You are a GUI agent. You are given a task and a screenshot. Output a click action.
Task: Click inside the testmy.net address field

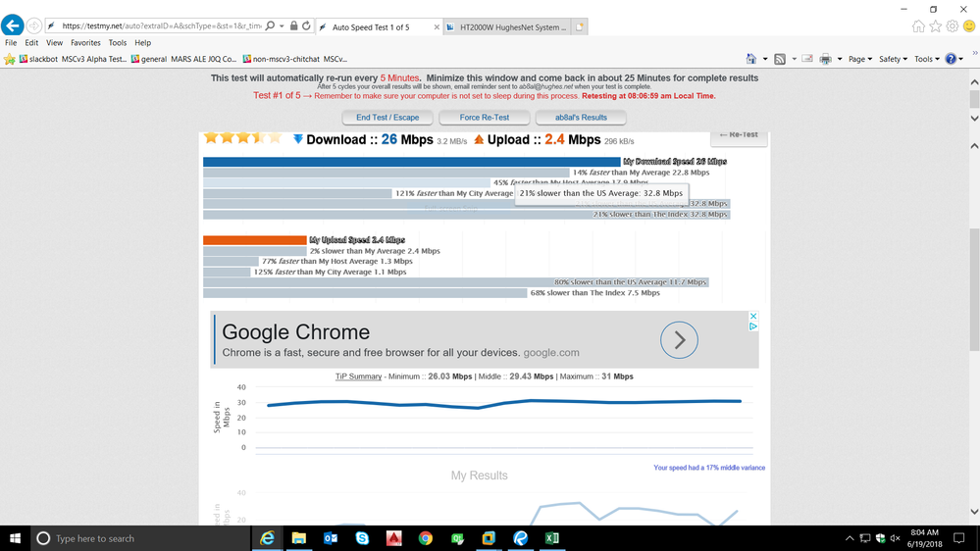coord(161,26)
